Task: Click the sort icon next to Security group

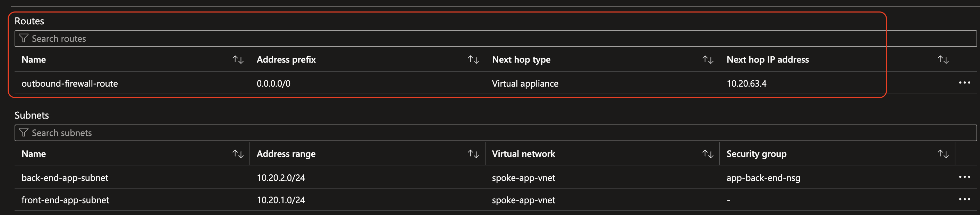Action: 943,154
